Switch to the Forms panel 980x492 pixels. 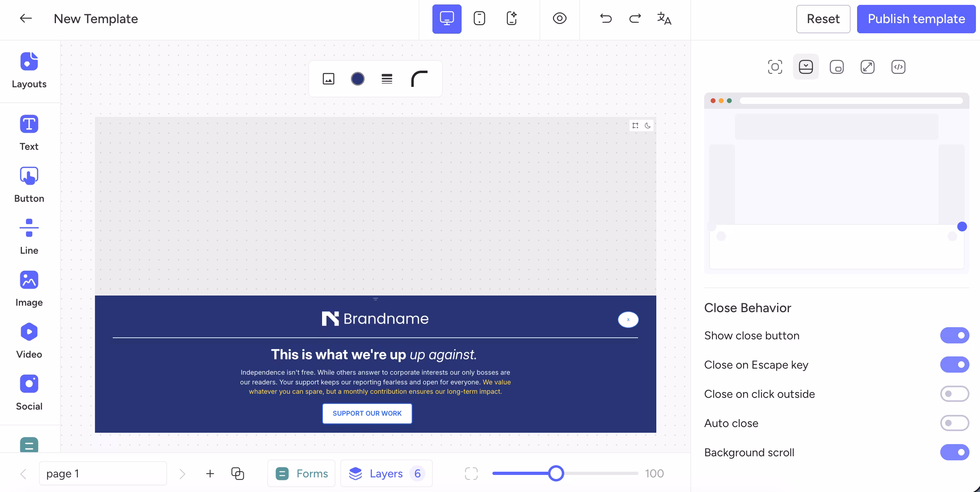pyautogui.click(x=301, y=473)
